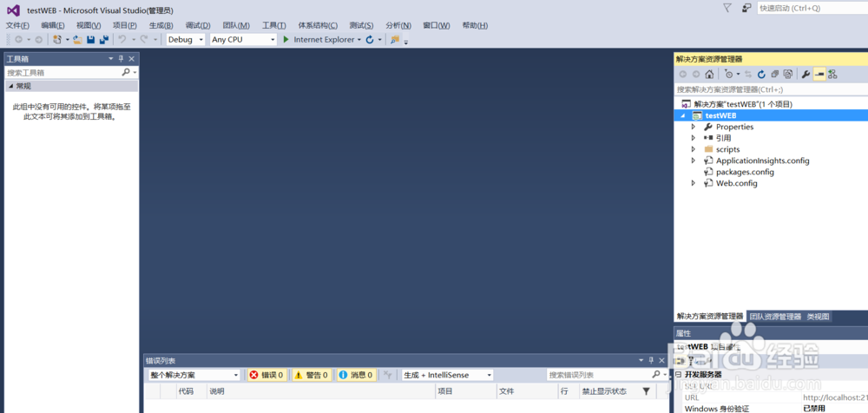Click the main toolbar overflow options arrow

tap(405, 41)
